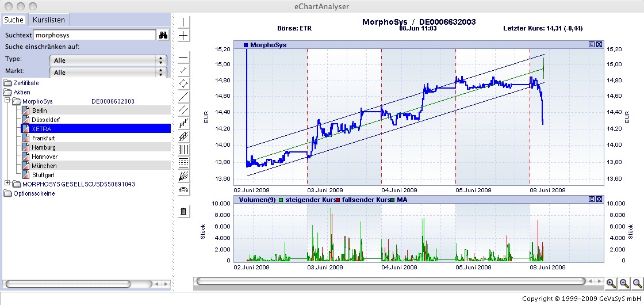This screenshot has width=644, height=305.
Task: Open the Markt dropdown
Action: [x=108, y=73]
